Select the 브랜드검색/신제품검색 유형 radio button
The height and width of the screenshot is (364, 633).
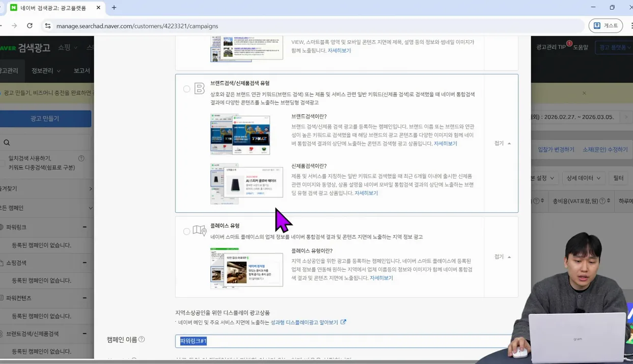(187, 89)
